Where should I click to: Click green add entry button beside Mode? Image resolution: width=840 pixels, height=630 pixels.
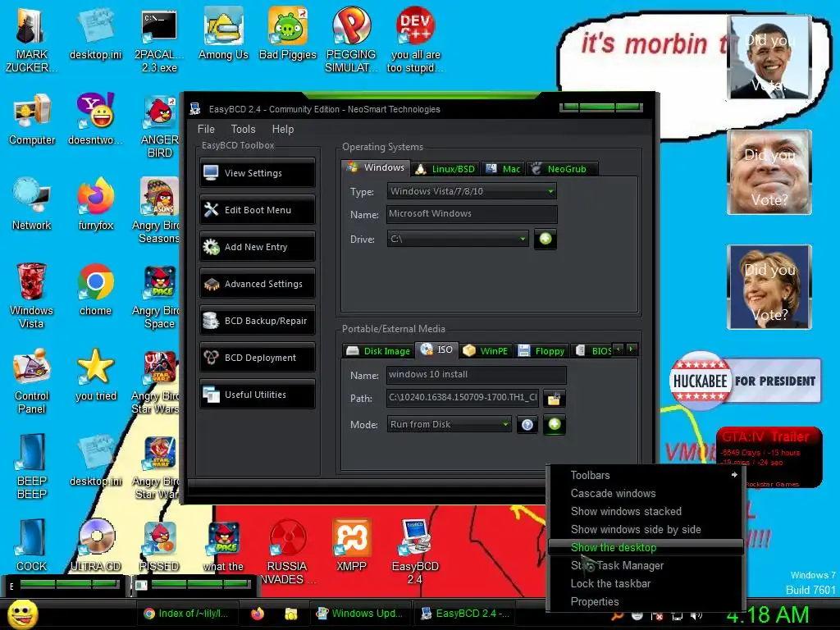click(555, 424)
